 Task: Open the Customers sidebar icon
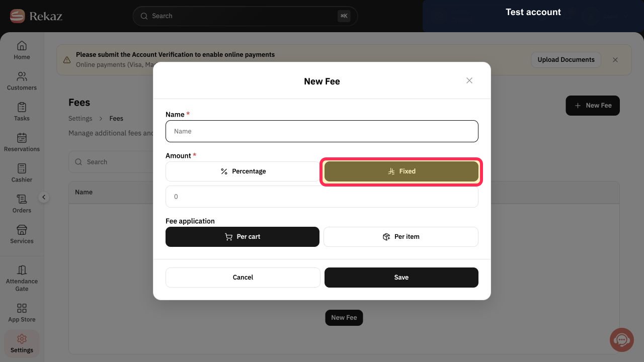[x=22, y=76]
